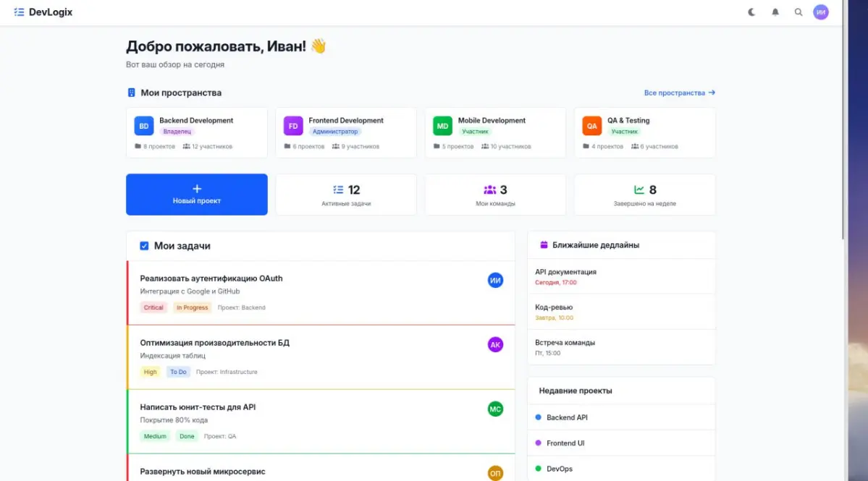Click the 6 участников members count
This screenshot has width=868, height=481.
tap(654, 147)
